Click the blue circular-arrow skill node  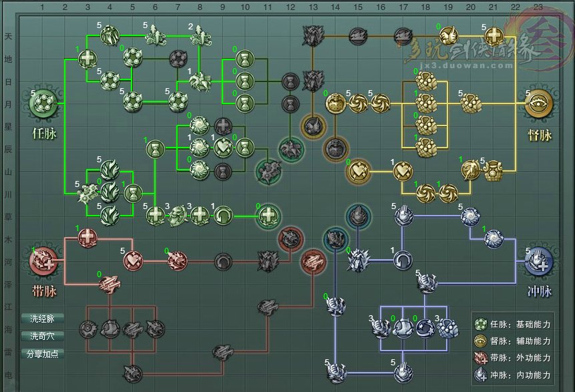click(x=402, y=260)
